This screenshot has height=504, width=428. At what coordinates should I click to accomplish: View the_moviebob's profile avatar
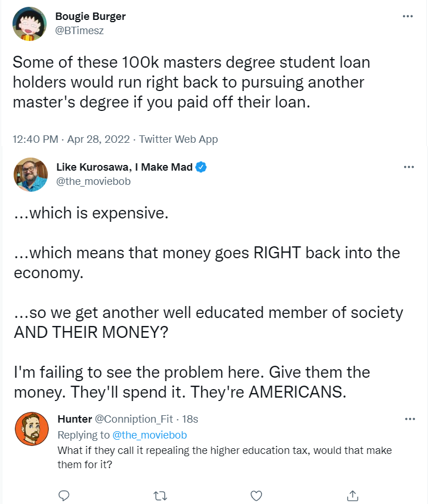(x=31, y=174)
